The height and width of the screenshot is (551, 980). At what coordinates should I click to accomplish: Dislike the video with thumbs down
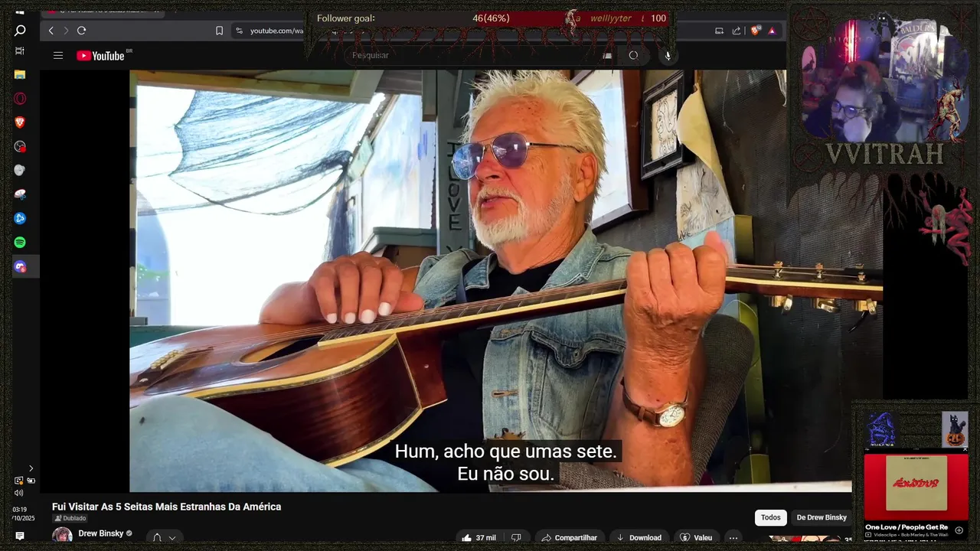click(516, 538)
